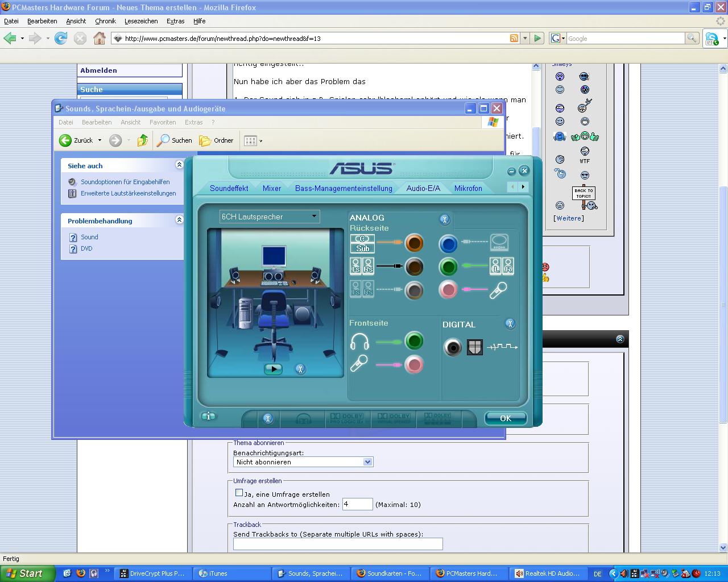Click the blue line-in rear jack
This screenshot has width=728, height=582.
click(448, 244)
